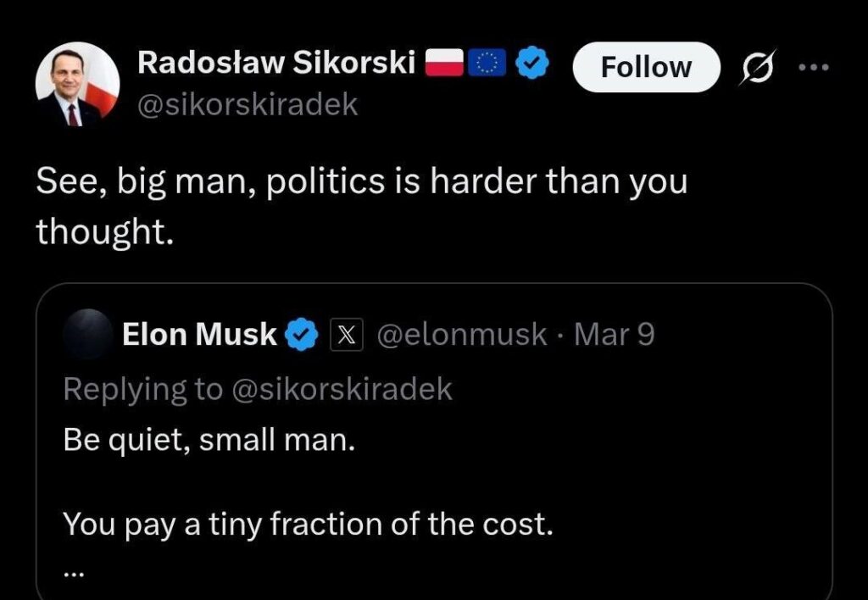Click @sikorskiradek in the "Replying to" line
The height and width of the screenshot is (600, 868).
342,389
